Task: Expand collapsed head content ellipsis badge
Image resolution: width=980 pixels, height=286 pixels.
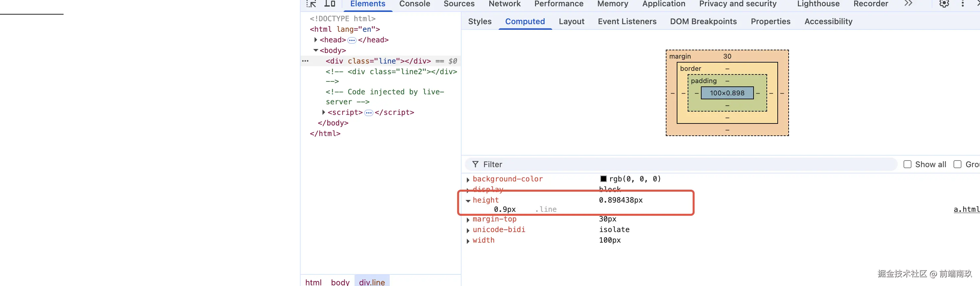Action: [352, 40]
